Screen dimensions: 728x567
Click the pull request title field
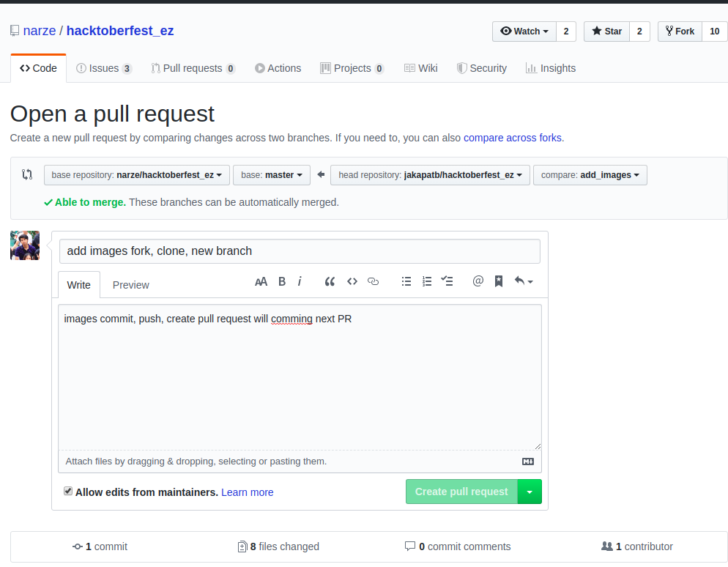(300, 251)
